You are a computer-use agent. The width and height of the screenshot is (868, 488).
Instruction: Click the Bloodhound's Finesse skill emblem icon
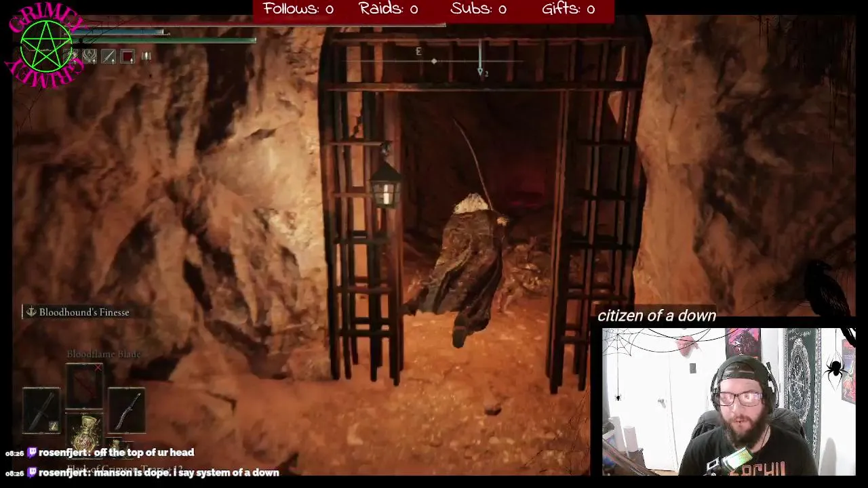pyautogui.click(x=31, y=312)
